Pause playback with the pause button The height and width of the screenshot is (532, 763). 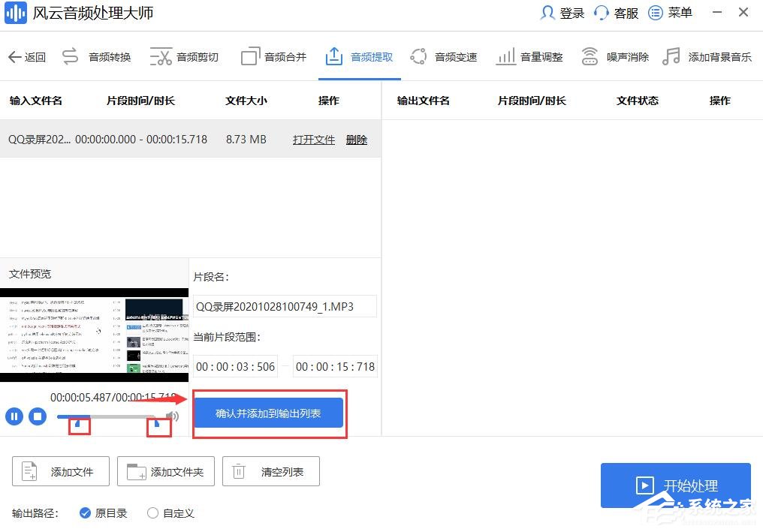(x=14, y=416)
